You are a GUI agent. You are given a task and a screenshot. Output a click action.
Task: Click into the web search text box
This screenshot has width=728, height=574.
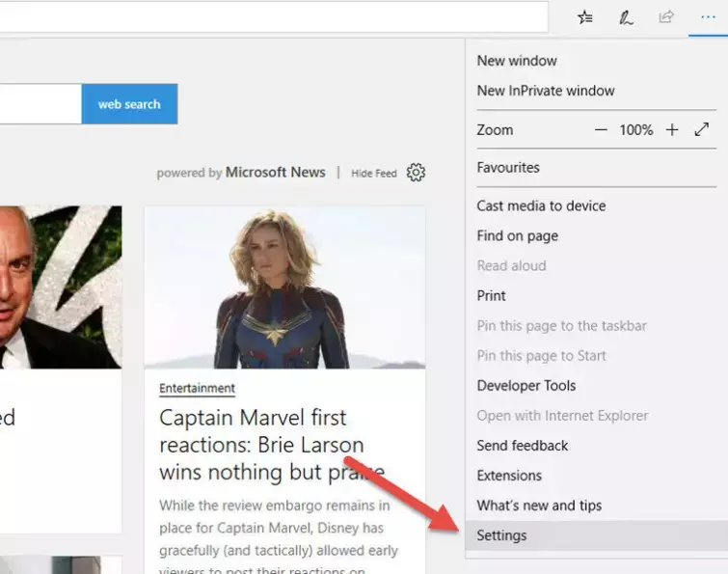40,104
